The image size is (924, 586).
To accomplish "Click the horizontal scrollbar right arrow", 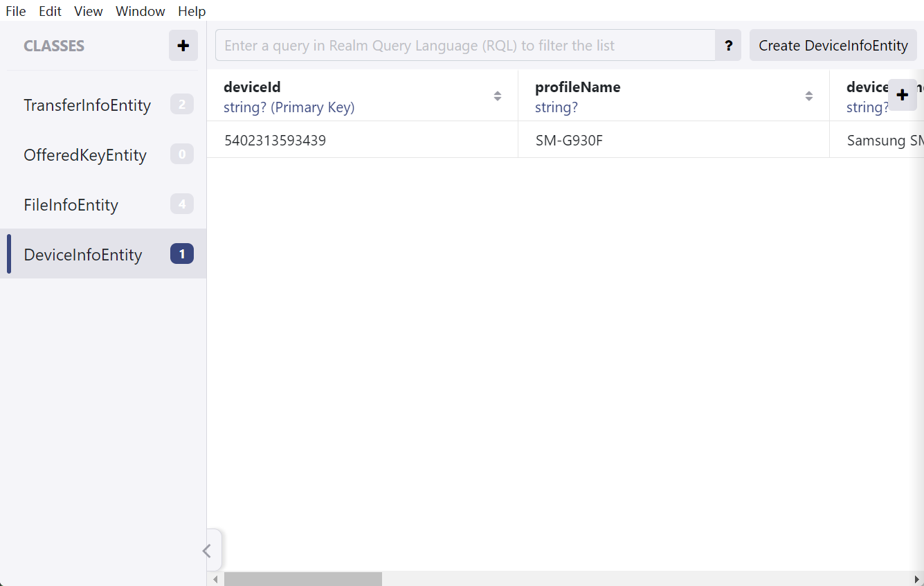I will (x=916, y=578).
